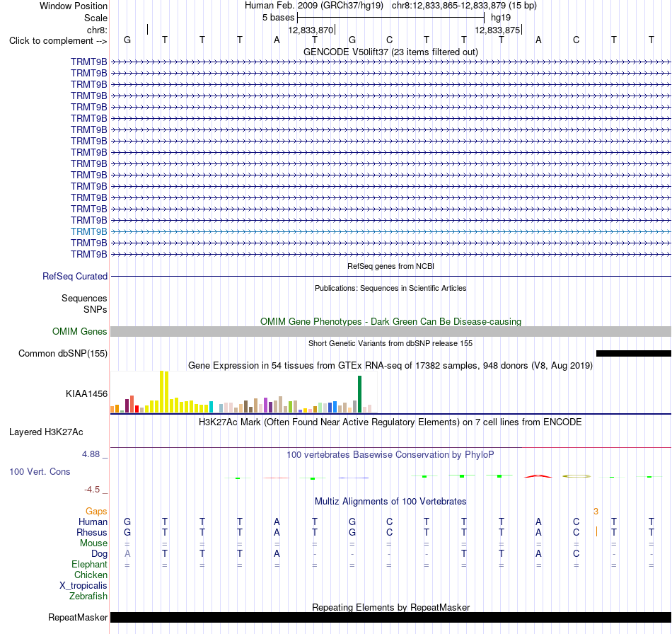Open '100 vertebrates Basewise Conservation by PhyloP' title
The width and height of the screenshot is (672, 634).
click(390, 454)
